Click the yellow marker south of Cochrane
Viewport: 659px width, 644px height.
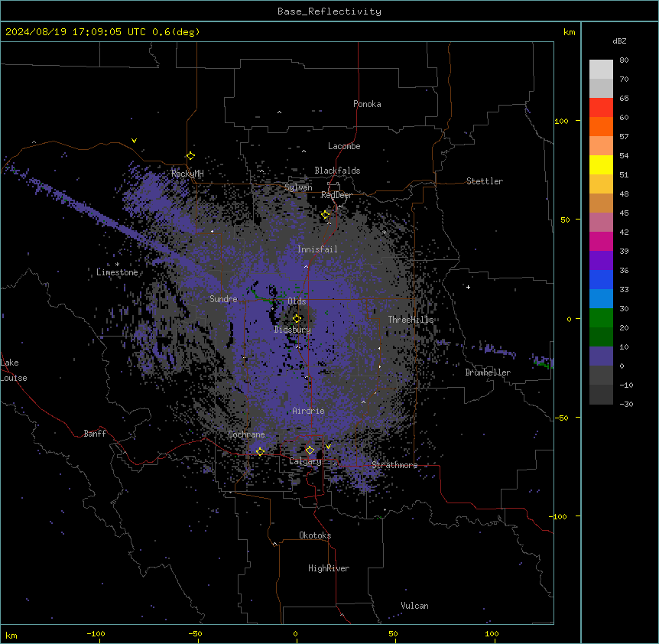(260, 451)
